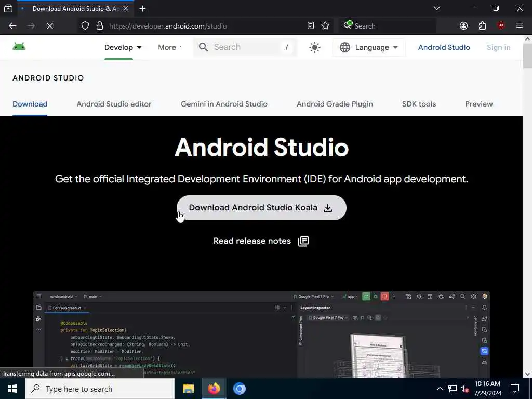Expand the More menu
Viewport: 532px width, 399px height.
(x=170, y=47)
